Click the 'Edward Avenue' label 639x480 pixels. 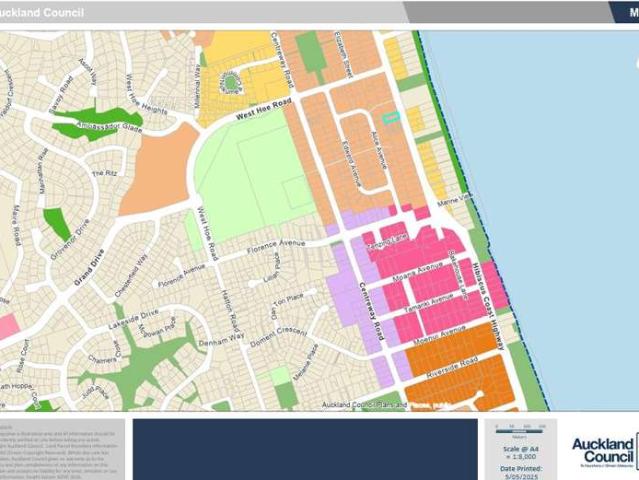351,164
